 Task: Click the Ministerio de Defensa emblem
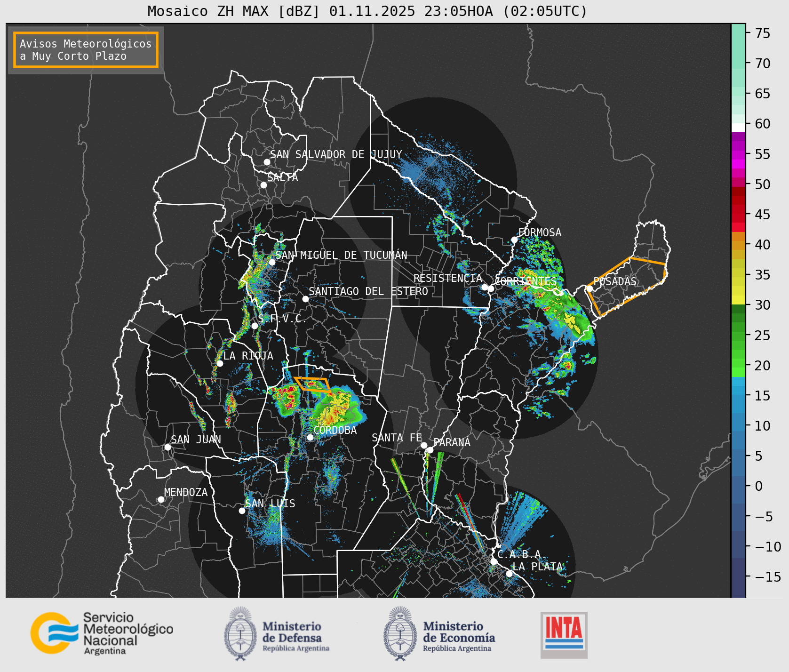point(240,633)
